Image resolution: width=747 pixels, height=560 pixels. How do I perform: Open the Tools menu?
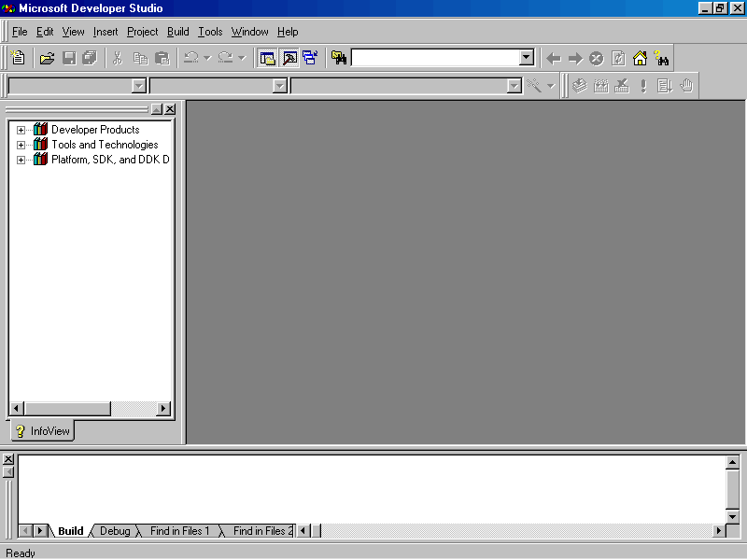210,32
